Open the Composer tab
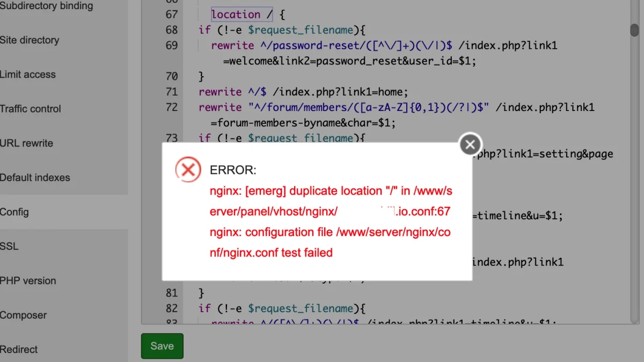This screenshot has width=644, height=362. [x=24, y=315]
